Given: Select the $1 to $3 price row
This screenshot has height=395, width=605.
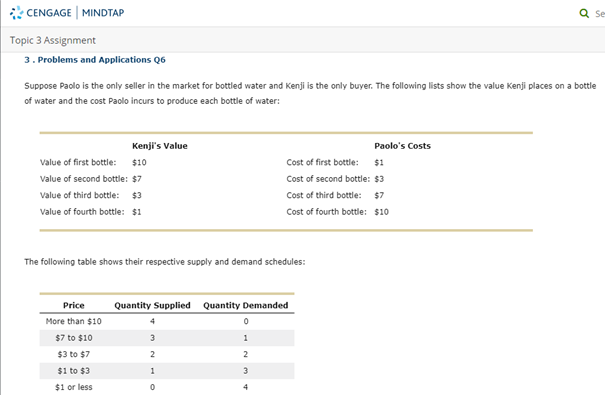Looking at the screenshot, I should tap(167, 371).
